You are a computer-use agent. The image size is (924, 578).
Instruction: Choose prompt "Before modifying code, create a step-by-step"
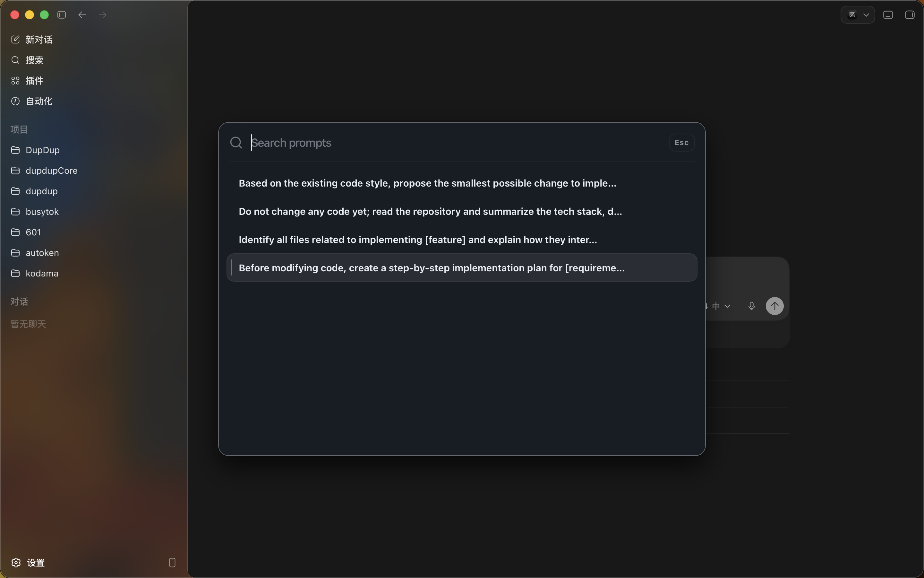point(462,267)
